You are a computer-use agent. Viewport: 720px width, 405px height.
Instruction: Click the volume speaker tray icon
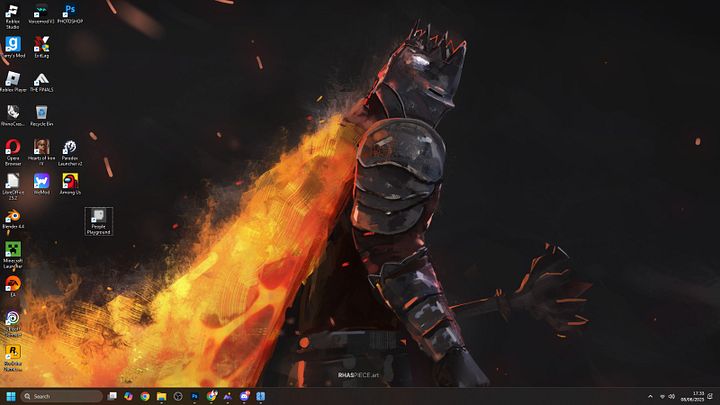pyautogui.click(x=671, y=396)
